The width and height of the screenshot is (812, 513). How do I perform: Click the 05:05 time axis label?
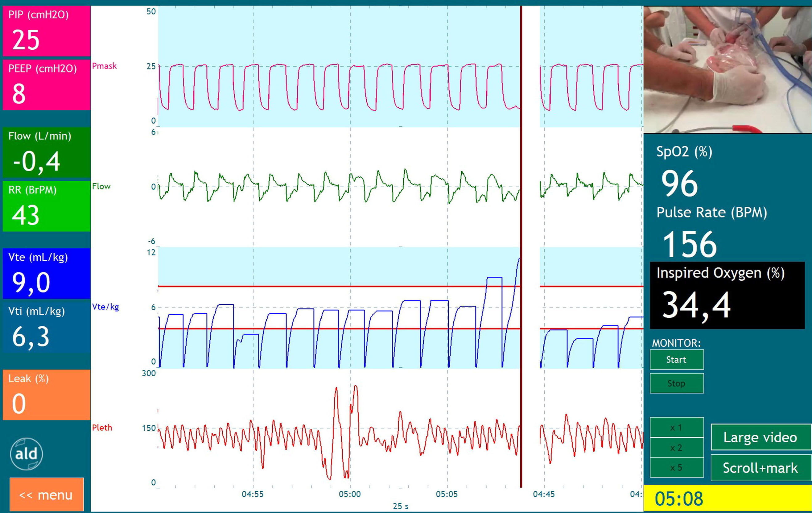pyautogui.click(x=447, y=494)
